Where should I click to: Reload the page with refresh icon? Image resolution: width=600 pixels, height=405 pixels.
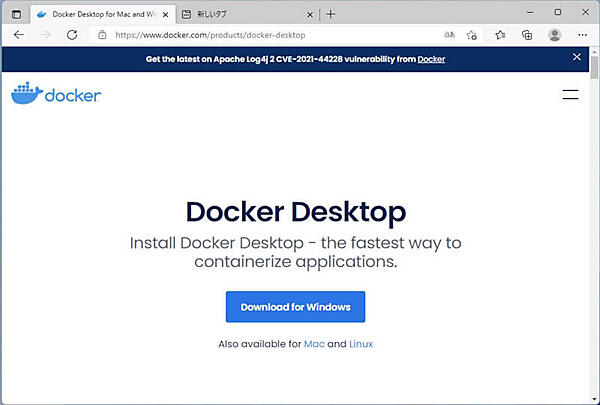70,34
